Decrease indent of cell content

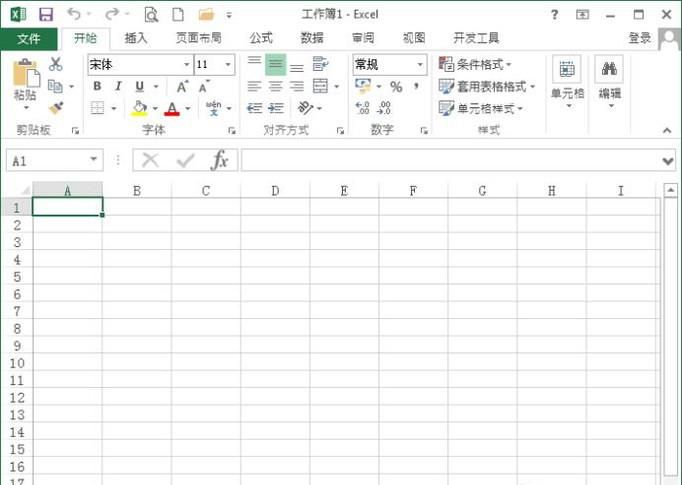point(254,108)
